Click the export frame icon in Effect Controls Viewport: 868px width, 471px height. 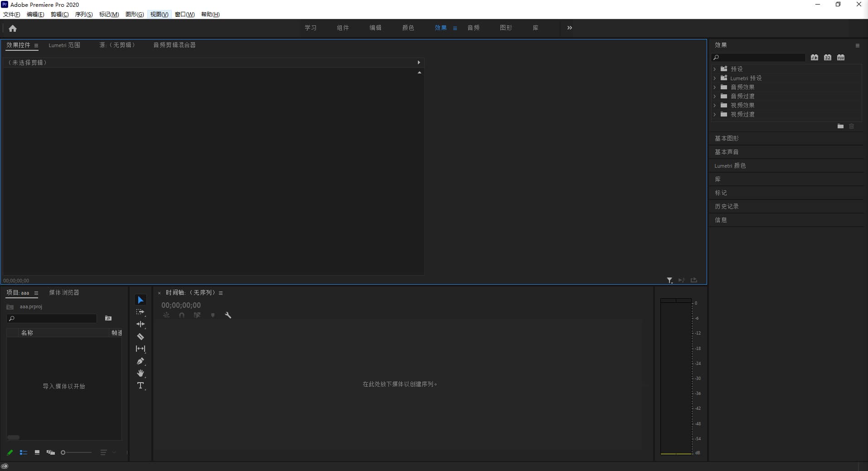pyautogui.click(x=693, y=280)
